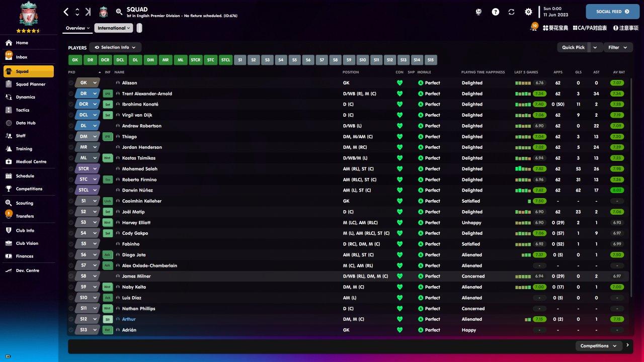Sort by the AV RAT column header

tap(619, 72)
